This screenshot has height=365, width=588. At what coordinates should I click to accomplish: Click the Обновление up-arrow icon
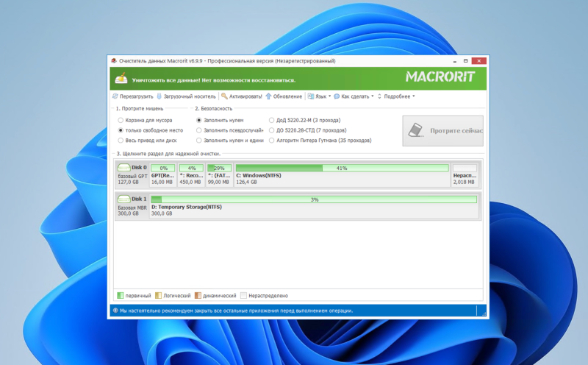(268, 96)
